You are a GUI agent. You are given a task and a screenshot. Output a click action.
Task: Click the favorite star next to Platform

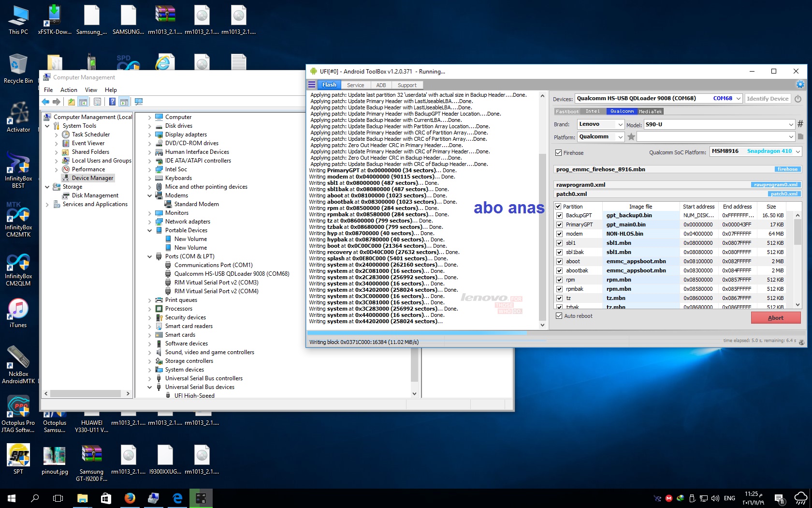click(x=631, y=137)
